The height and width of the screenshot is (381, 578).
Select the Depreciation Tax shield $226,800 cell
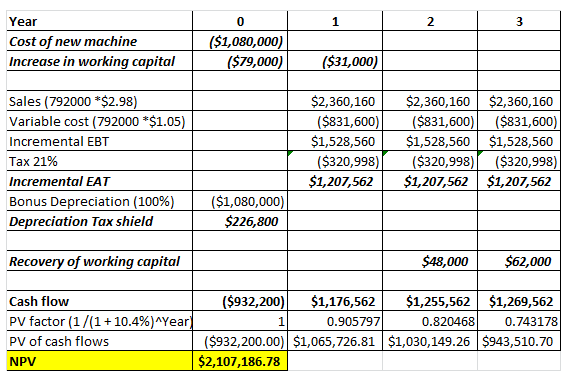pos(240,221)
